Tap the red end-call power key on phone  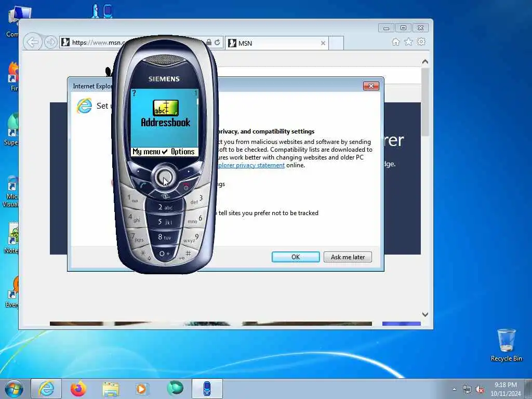pos(187,186)
